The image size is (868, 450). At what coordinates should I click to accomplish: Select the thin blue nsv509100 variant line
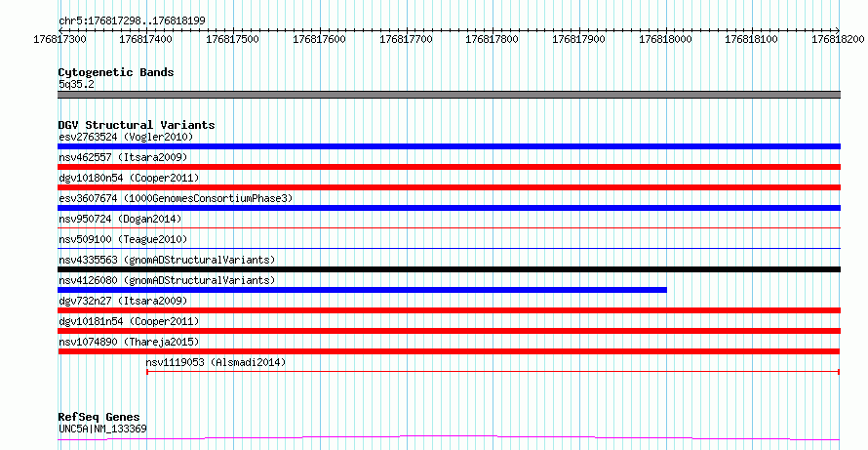pos(449,248)
